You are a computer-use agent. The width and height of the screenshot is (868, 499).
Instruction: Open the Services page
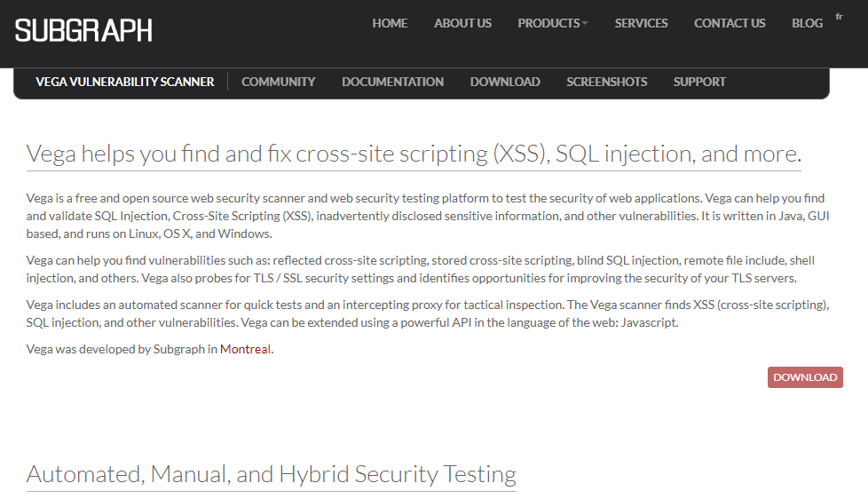[x=641, y=23]
